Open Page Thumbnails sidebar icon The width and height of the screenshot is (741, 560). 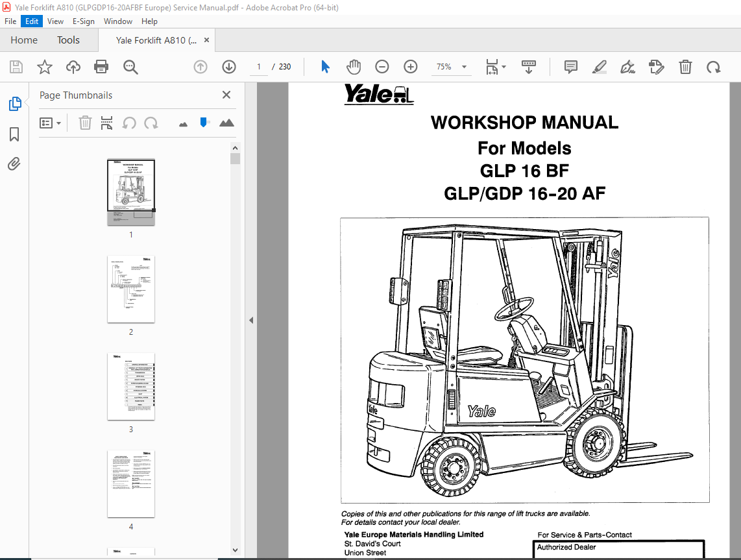(15, 103)
